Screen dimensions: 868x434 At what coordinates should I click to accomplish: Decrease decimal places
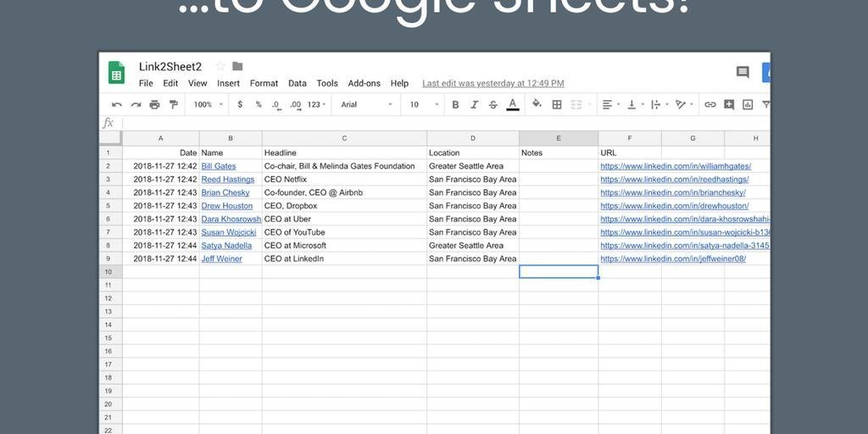tap(276, 104)
